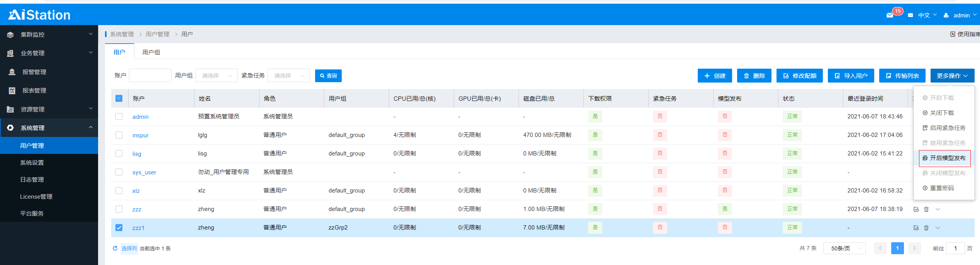This screenshot has width=980, height=265.
Task: Click the 账户 search input field
Action: 150,76
